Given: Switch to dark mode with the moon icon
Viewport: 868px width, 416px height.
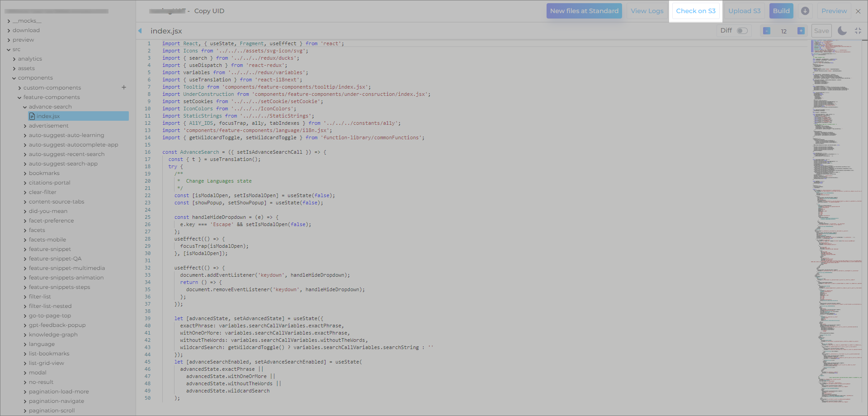Looking at the screenshot, I should 842,31.
